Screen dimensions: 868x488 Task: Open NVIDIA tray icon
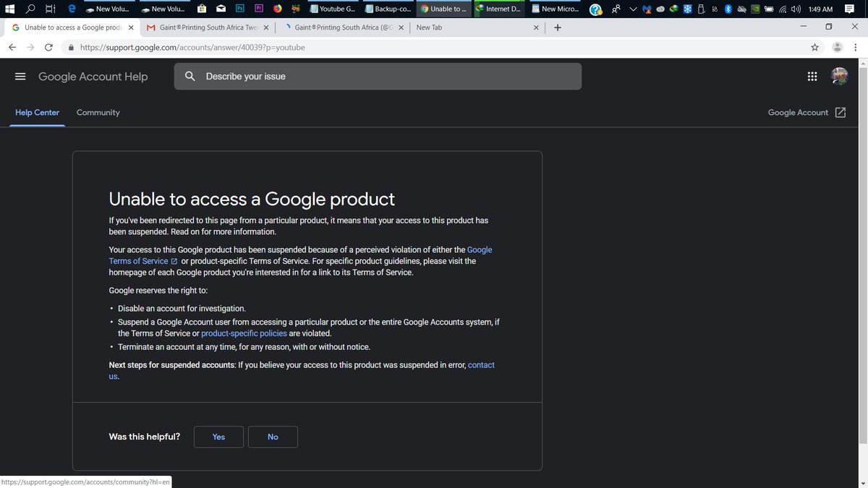755,9
